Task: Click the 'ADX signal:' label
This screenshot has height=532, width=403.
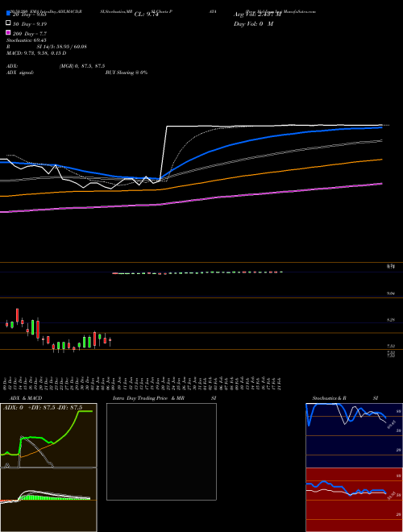Action: tap(20, 73)
